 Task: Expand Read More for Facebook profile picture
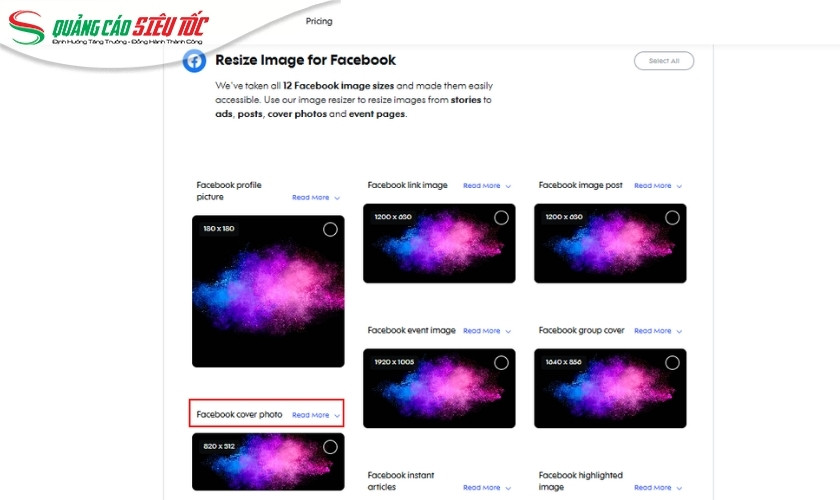(x=316, y=197)
